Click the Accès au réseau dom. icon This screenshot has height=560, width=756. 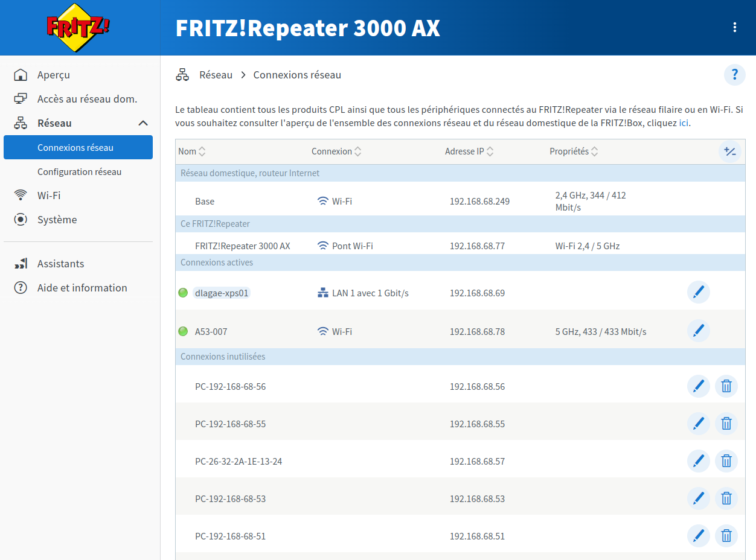(21, 99)
